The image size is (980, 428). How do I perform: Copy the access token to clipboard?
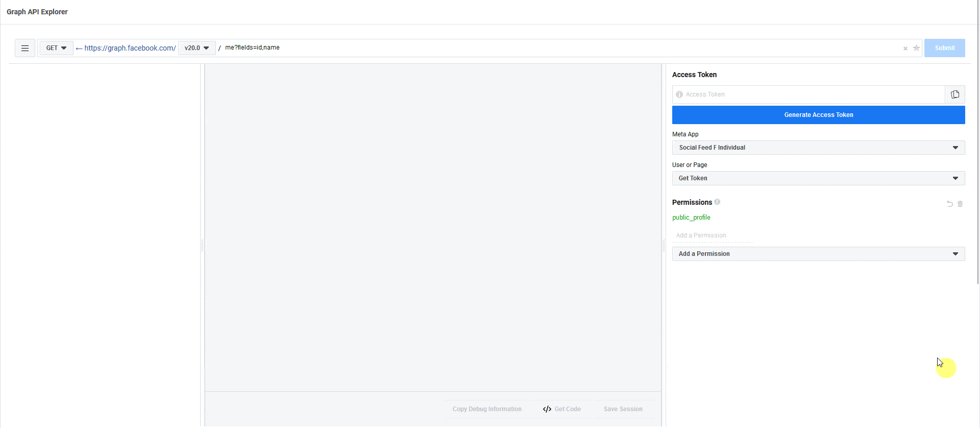click(955, 94)
